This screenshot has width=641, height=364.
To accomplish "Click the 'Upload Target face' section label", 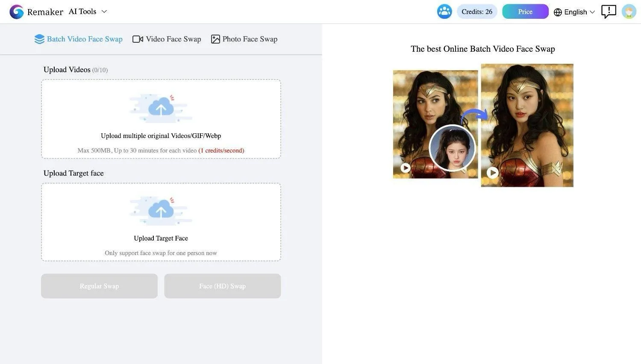I will pos(74,173).
